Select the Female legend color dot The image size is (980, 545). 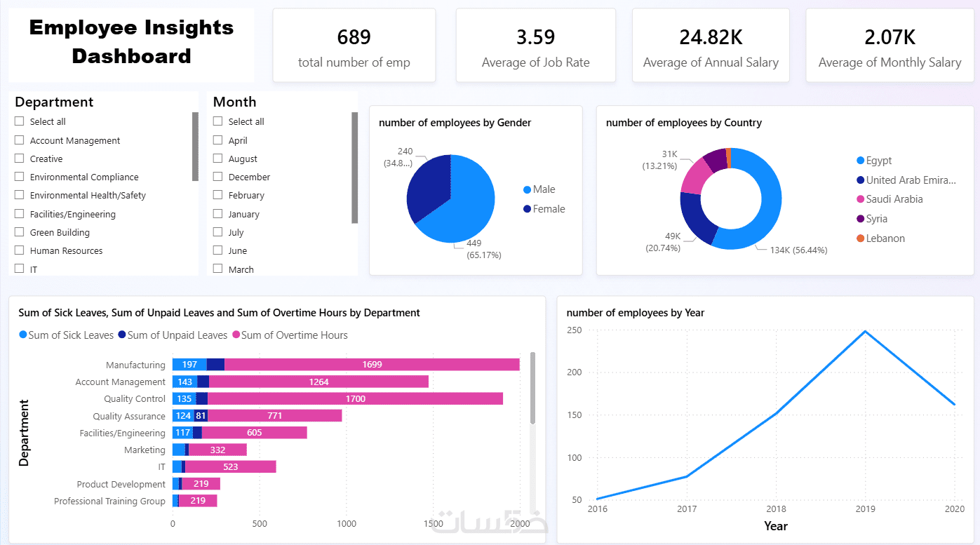527,209
